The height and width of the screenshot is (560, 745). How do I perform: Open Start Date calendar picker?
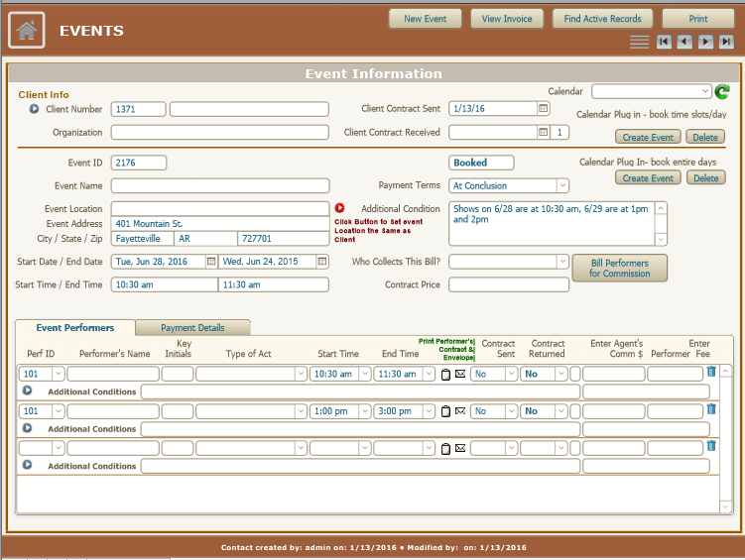coord(210,262)
